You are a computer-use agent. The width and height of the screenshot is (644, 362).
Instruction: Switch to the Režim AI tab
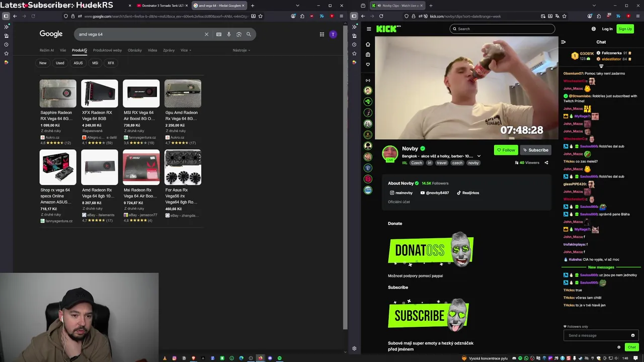[x=47, y=50]
